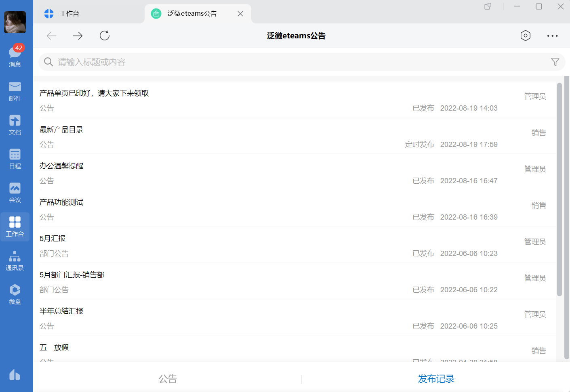Open the 办公温馨提醒 announcement
Image resolution: width=570 pixels, height=392 pixels.
(x=61, y=166)
